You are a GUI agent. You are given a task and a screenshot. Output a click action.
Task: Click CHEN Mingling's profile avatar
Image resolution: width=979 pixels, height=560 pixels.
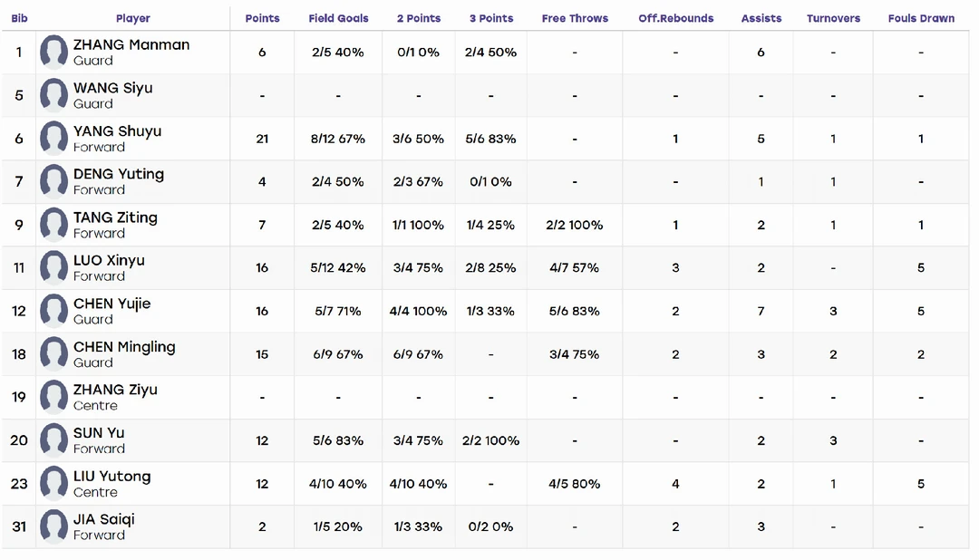[53, 354]
